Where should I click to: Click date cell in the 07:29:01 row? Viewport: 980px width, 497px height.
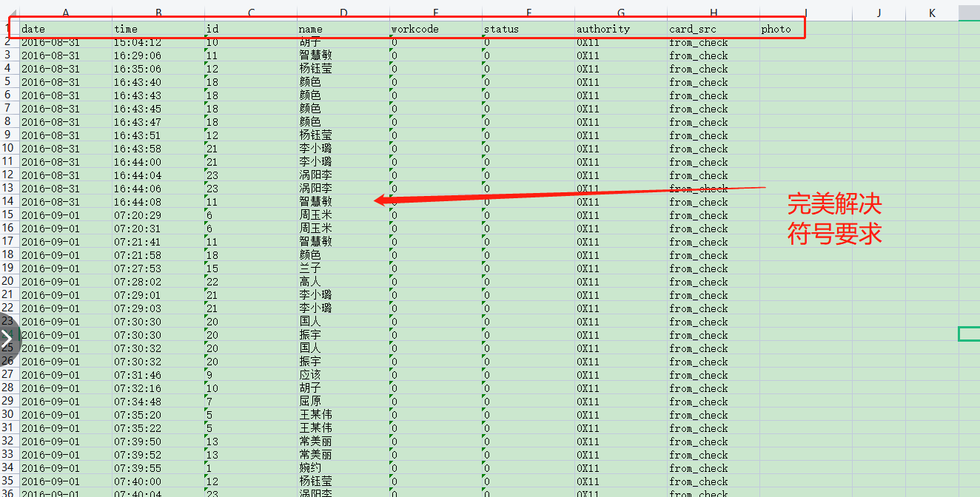coord(66,295)
